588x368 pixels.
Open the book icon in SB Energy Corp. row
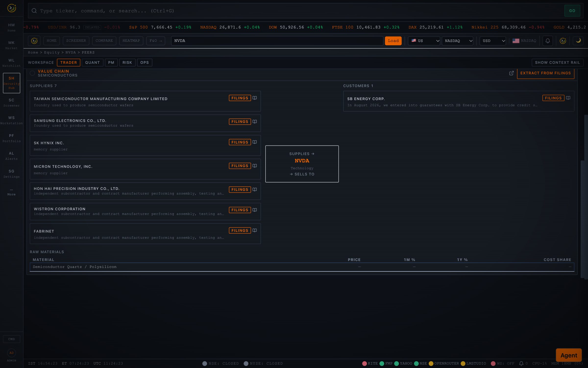[568, 98]
